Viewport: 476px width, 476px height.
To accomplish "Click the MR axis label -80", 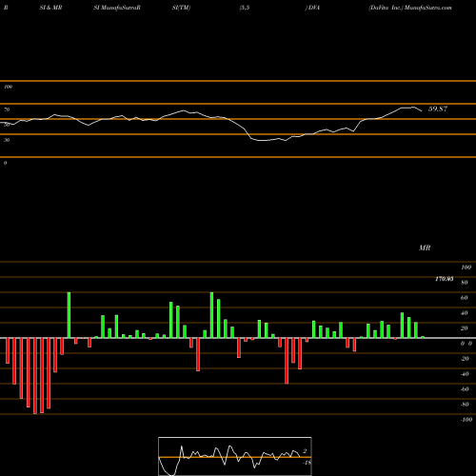I will pyautogui.click(x=465, y=405).
